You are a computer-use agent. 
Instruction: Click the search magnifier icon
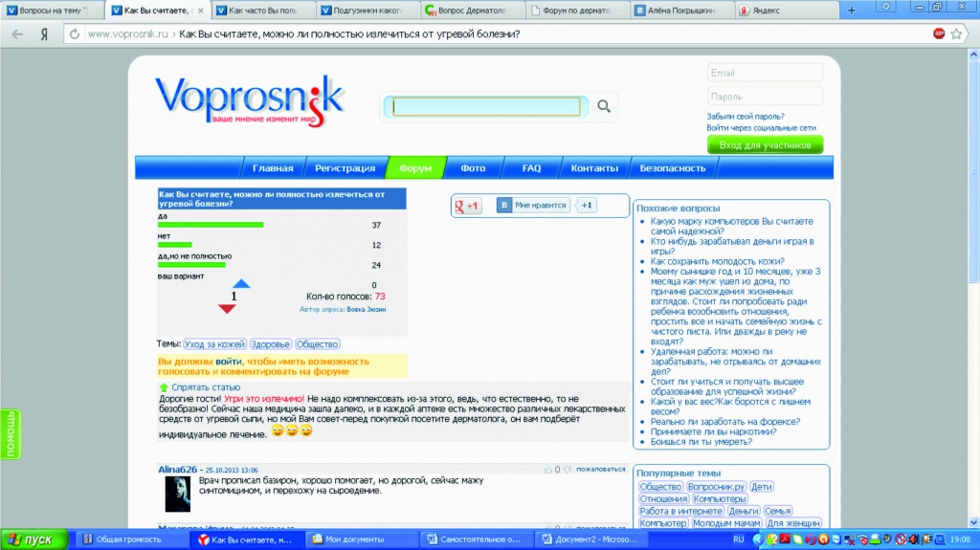(604, 106)
